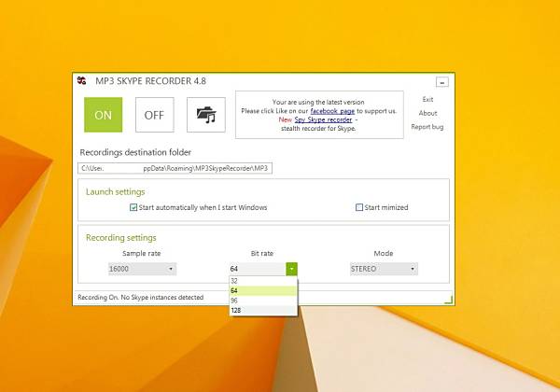Click the 'MP3 SKYPE RECORDER 4.8' title text
The image size is (560, 392).
coord(150,81)
